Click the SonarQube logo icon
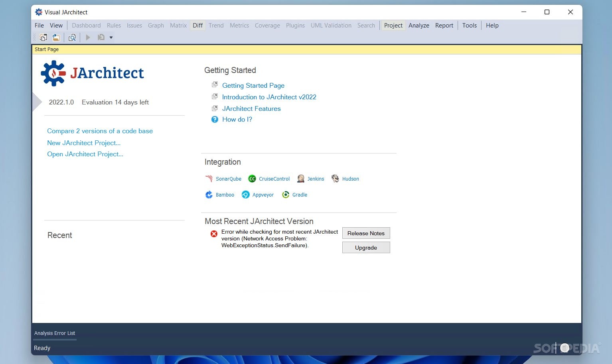This screenshot has height=364, width=612. 209,179
